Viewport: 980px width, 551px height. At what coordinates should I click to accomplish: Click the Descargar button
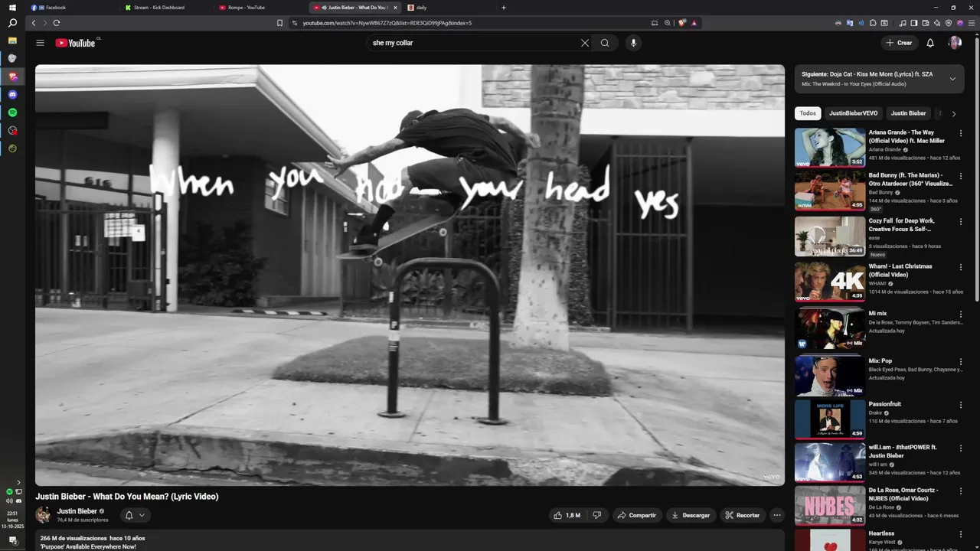[x=691, y=515]
